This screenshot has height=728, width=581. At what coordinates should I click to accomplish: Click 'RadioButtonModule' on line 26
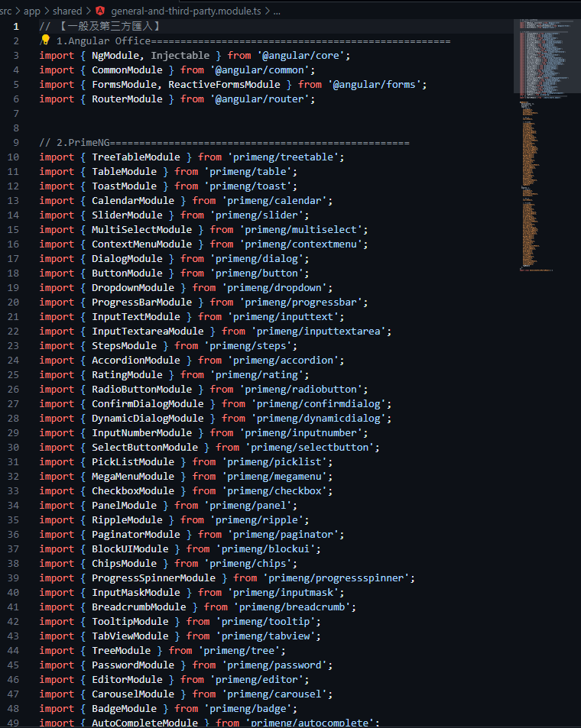[x=141, y=389]
